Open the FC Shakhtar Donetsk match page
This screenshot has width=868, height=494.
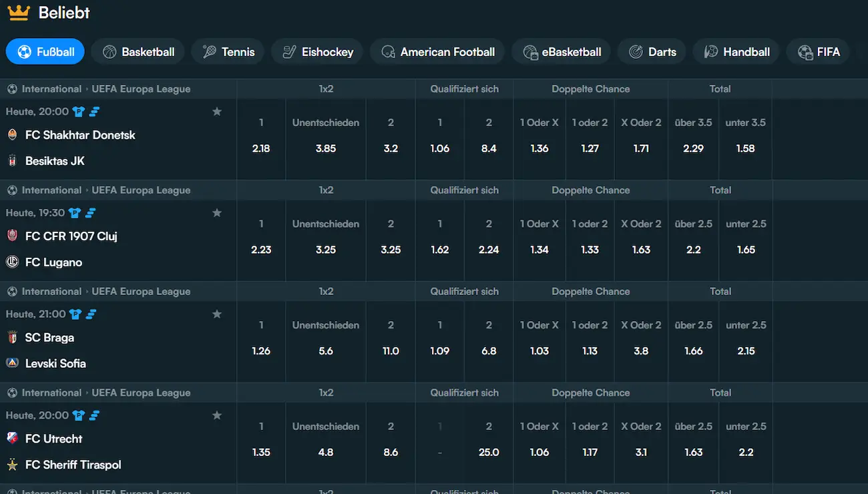point(80,135)
